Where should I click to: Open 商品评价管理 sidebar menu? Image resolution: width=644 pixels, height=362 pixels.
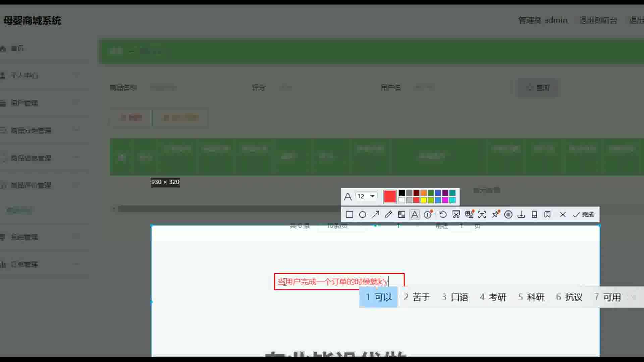pyautogui.click(x=31, y=185)
